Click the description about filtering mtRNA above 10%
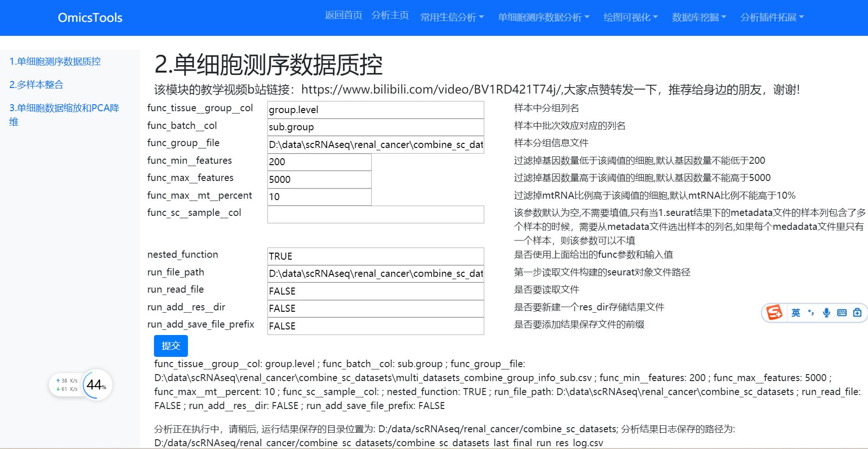The height and width of the screenshot is (449, 868). point(654,195)
